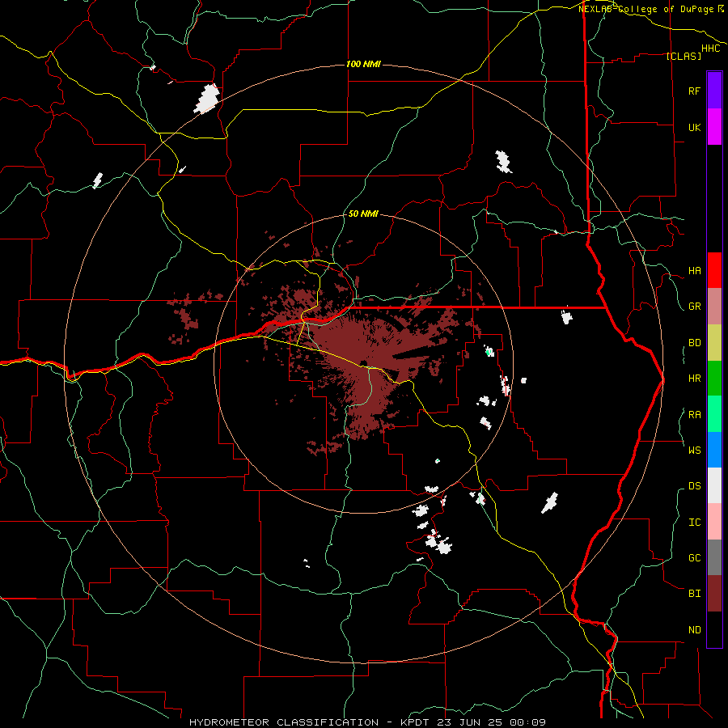The height and width of the screenshot is (728, 728).
Task: Pick the mint green RA legend swatch
Action: coord(714,414)
